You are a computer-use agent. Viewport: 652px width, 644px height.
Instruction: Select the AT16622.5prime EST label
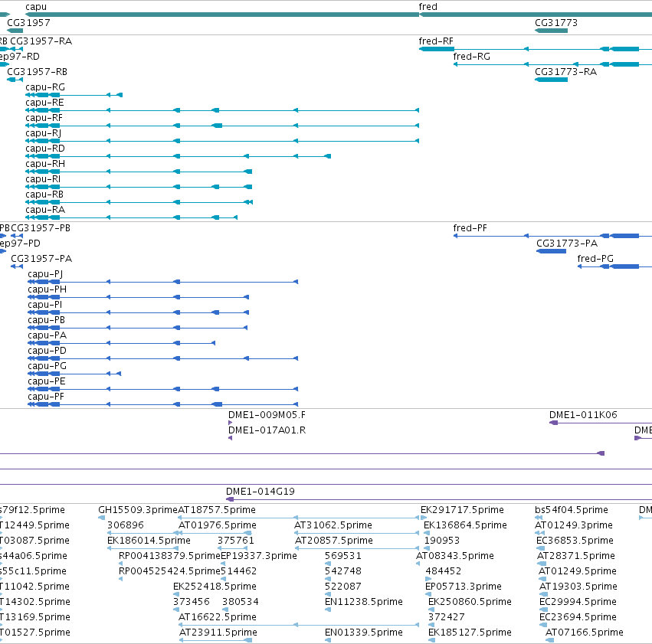click(218, 618)
